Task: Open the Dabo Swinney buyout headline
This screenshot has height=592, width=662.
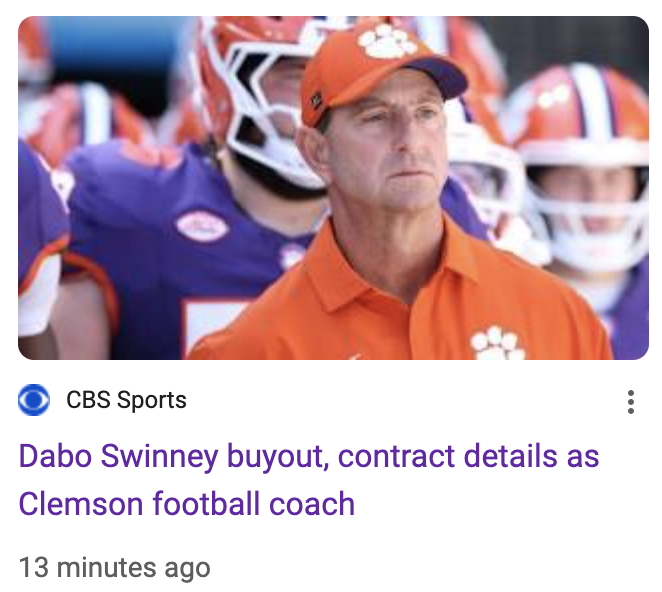Action: click(309, 480)
